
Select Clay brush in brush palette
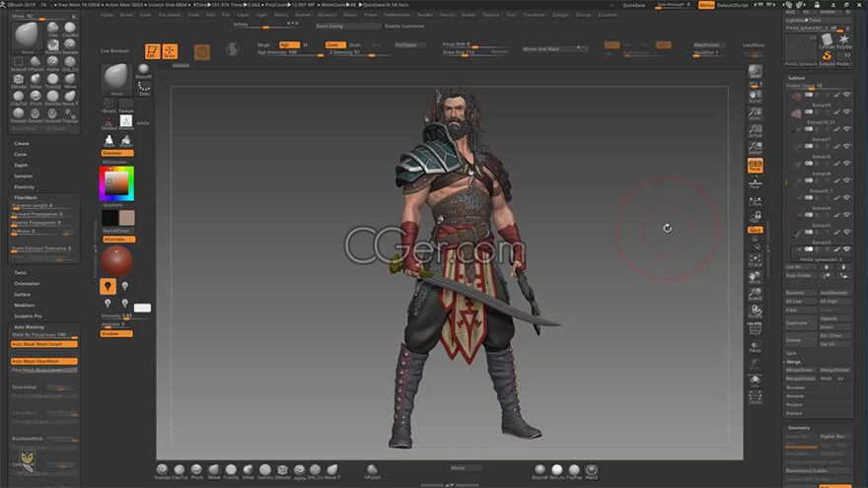point(52,29)
